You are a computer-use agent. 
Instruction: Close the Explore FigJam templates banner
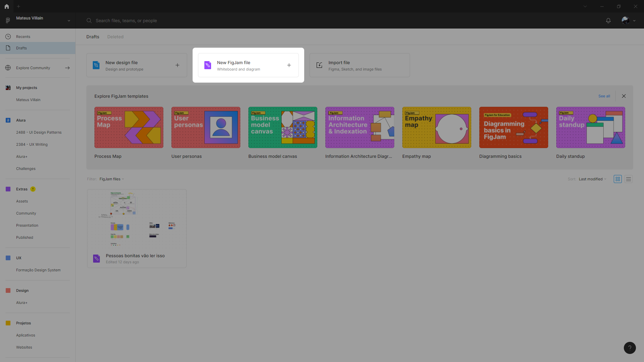[x=623, y=96]
